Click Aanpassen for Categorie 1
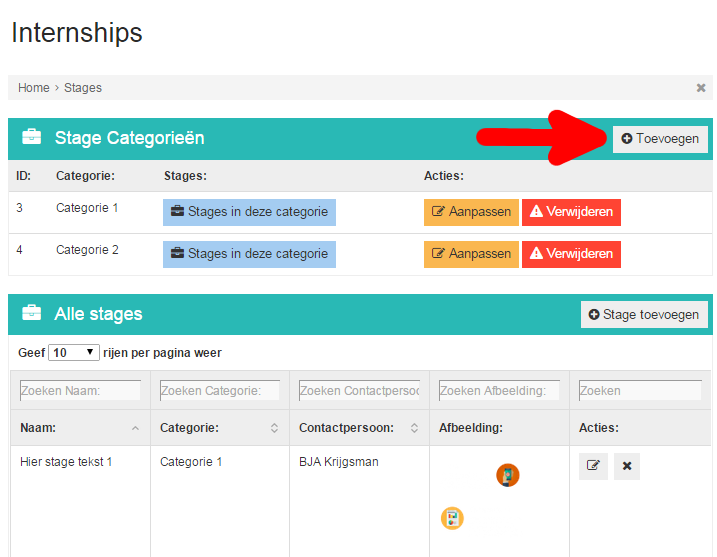 click(x=471, y=212)
